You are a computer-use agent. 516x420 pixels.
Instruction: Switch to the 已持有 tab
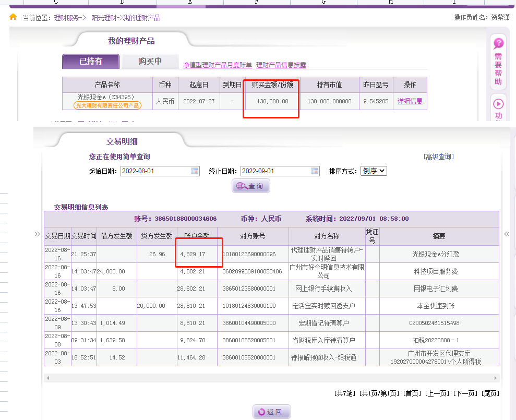click(91, 61)
